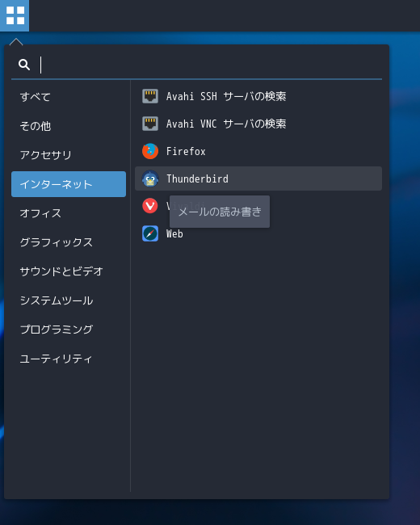This screenshot has width=420, height=525.
Task: Click the Avahi SSH server browser icon
Action: (x=150, y=96)
